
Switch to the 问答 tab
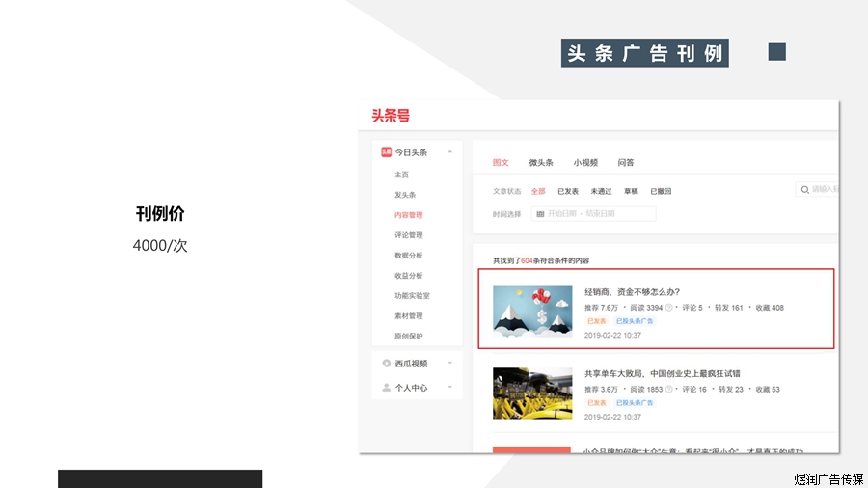point(626,163)
